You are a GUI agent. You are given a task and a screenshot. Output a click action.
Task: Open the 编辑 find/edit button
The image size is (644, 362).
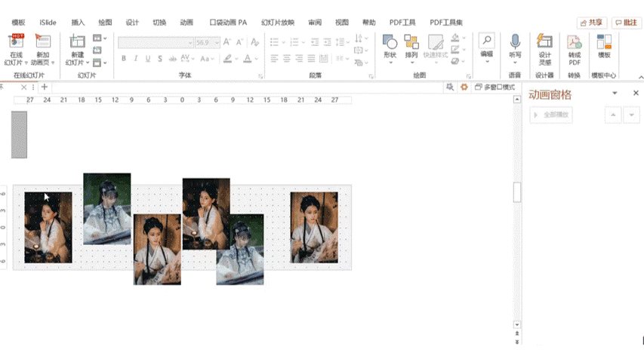pyautogui.click(x=487, y=48)
